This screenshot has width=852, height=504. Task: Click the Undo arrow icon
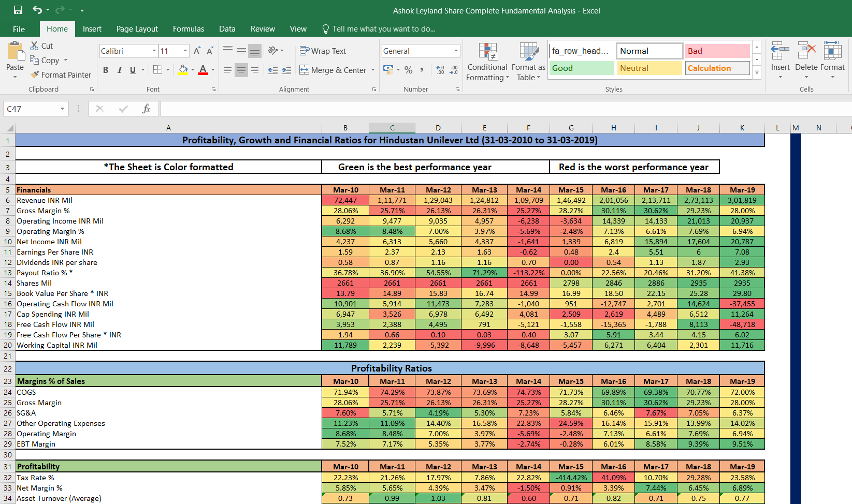pyautogui.click(x=37, y=10)
